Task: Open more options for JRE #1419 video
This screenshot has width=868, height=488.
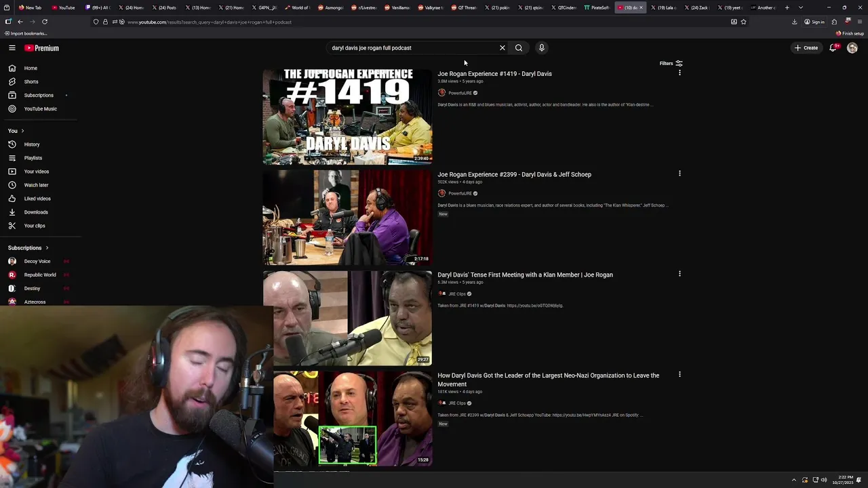Action: pos(679,73)
